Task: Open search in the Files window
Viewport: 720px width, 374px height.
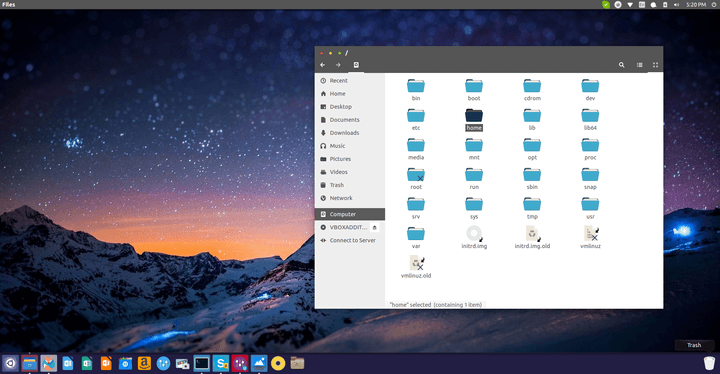Action: coord(621,65)
